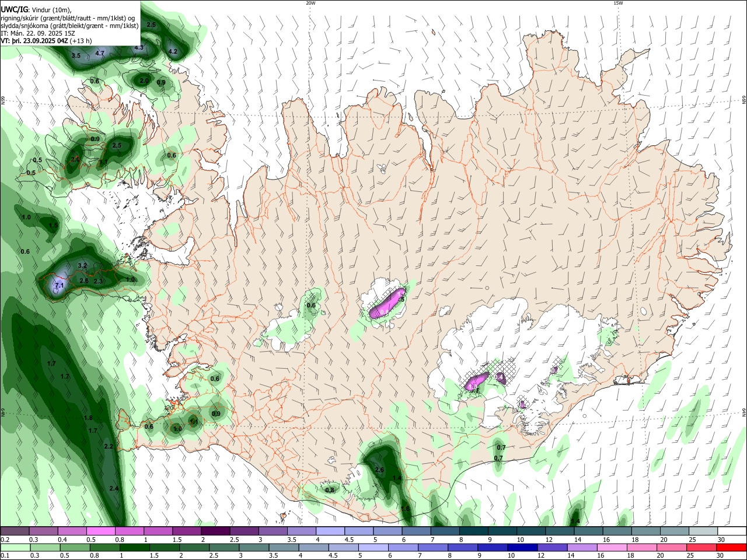This screenshot has height=560, width=747.
Task: Select the top legend swatch between 0.5 and 0.8
Action: [101, 531]
